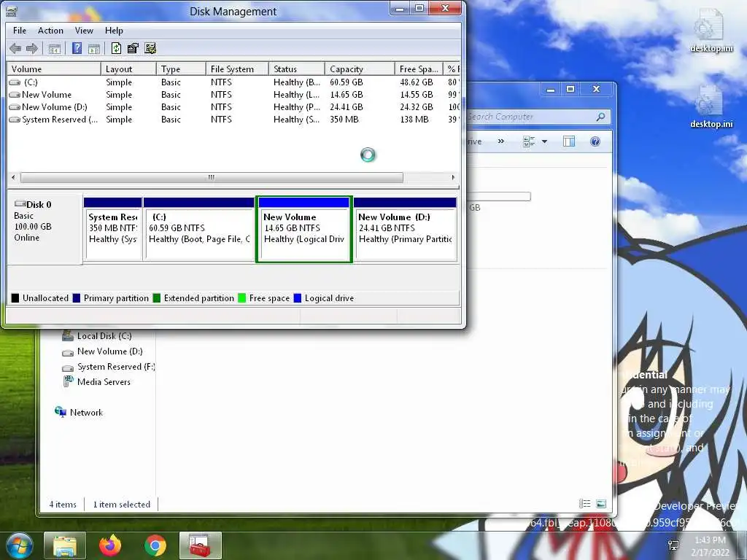
Task: Switch Explorer to details view via status bar icon
Action: pos(584,504)
